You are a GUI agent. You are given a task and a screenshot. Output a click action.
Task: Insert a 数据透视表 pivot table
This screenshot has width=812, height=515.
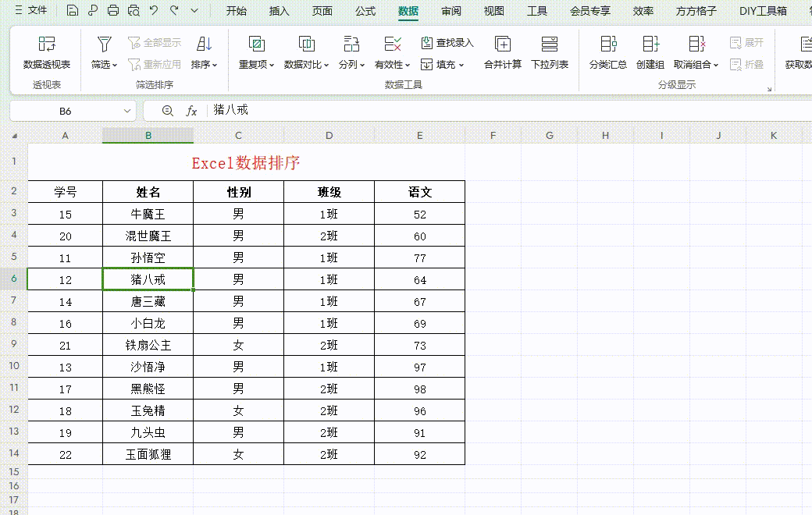[x=47, y=51]
